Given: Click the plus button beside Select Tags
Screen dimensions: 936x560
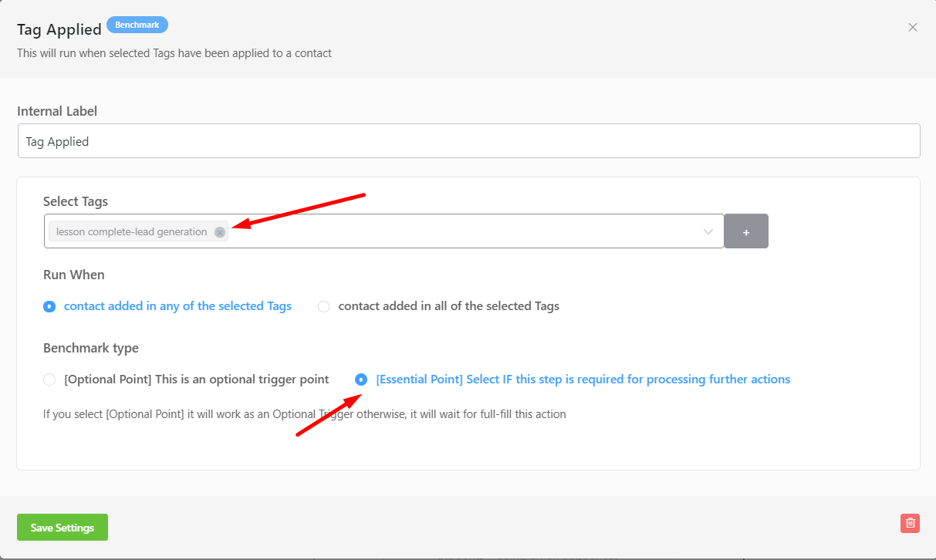Looking at the screenshot, I should coord(746,231).
